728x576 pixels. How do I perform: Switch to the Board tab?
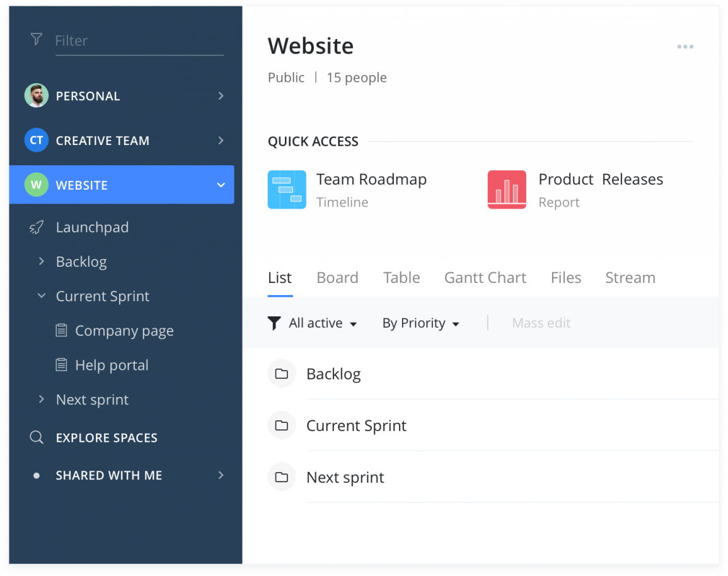point(337,278)
